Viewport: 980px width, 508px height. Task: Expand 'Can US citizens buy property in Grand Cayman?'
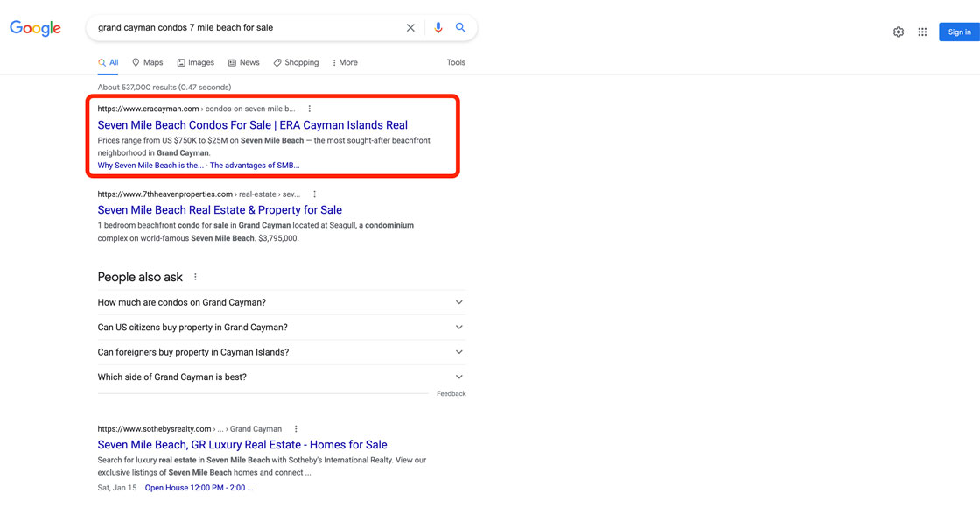(281, 328)
